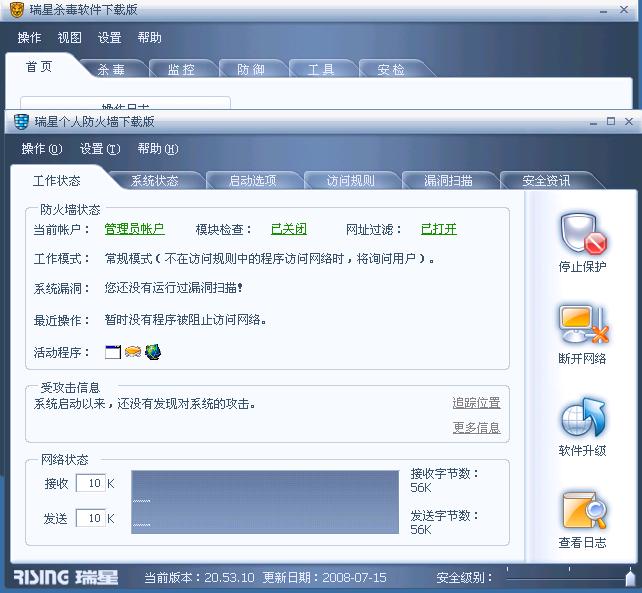Open 查看日志 log viewer icon
This screenshot has width=642, height=593.
(583, 511)
